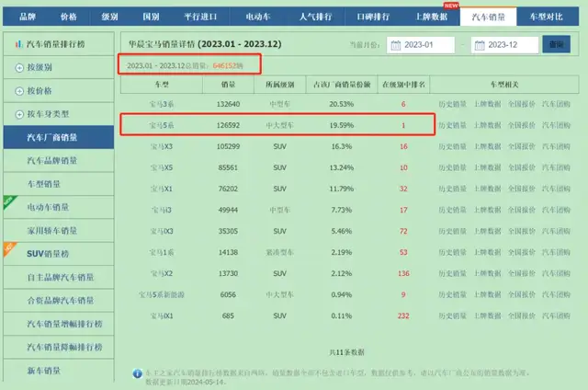This screenshot has width=588, height=390.
Task: Click the calendar icon in the 2023-12 field
Action: (x=480, y=45)
